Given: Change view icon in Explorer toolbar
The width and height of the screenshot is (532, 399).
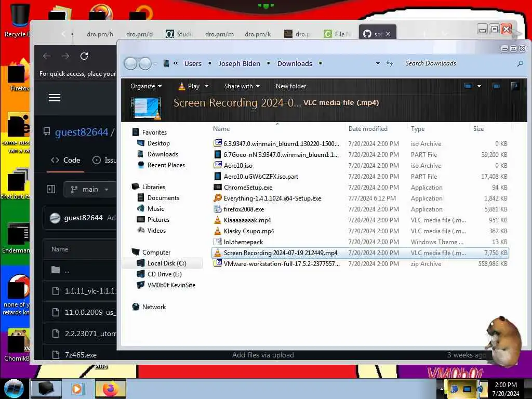Looking at the screenshot, I should tap(468, 86).
